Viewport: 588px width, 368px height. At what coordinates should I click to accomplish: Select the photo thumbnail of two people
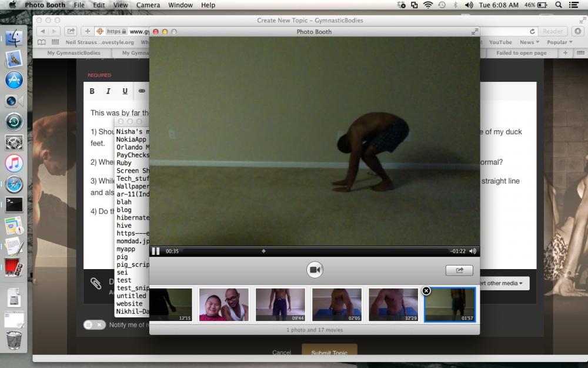point(224,304)
